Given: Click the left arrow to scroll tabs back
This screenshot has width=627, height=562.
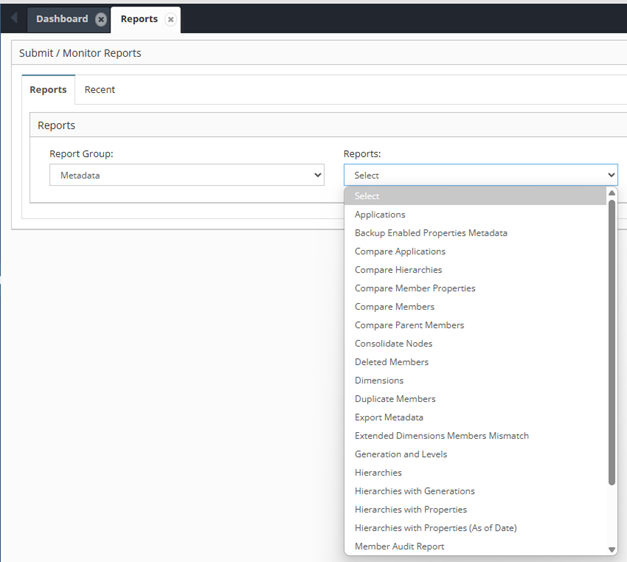Looking at the screenshot, I should [x=14, y=18].
